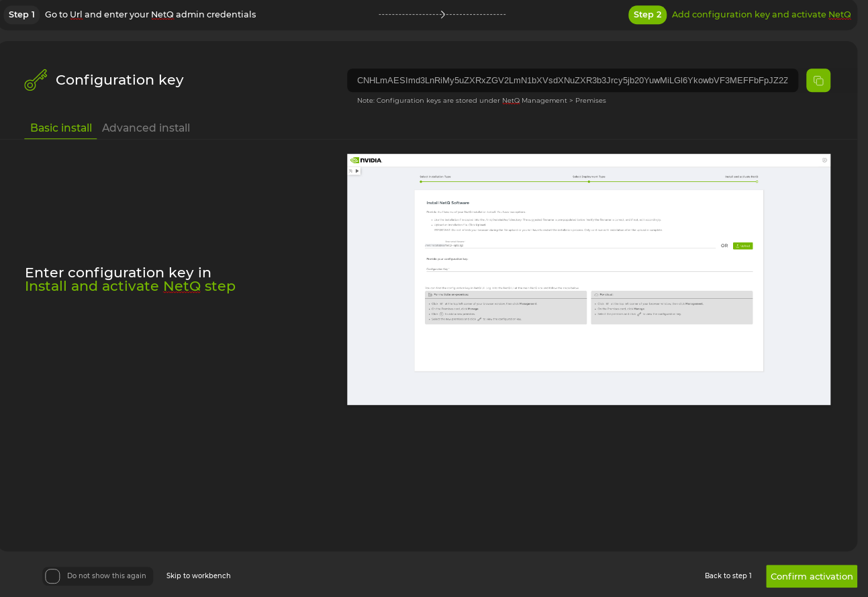Click the Install and activate NetQ step text
The height and width of the screenshot is (597, 868).
tap(130, 287)
